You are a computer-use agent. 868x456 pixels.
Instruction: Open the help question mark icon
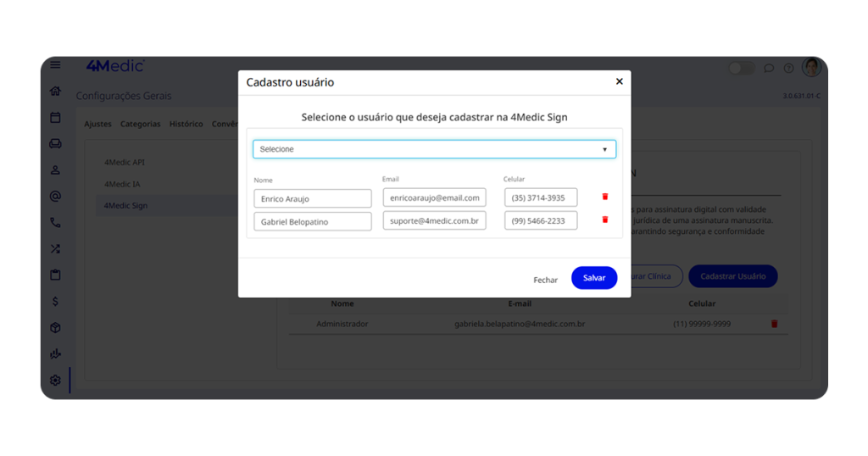coord(789,68)
